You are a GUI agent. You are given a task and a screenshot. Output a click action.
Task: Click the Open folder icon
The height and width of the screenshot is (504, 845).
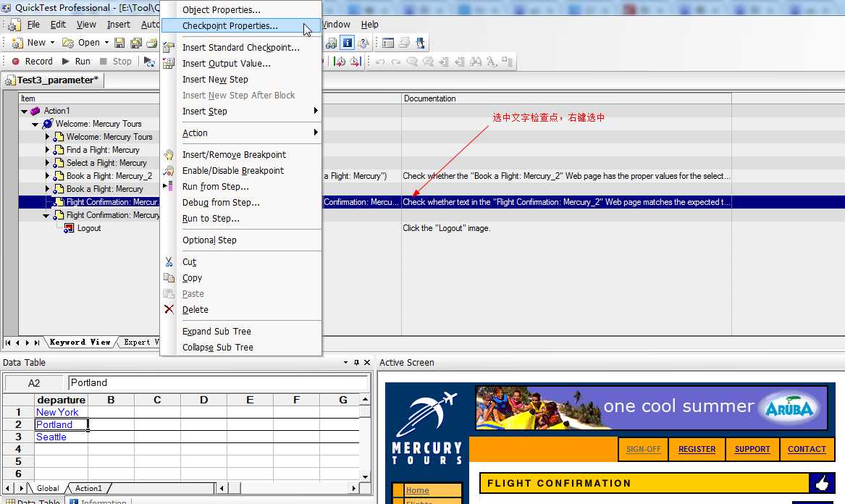68,43
